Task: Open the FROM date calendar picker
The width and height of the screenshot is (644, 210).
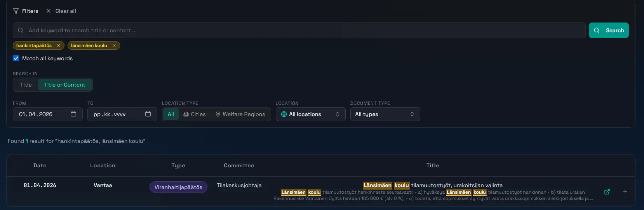Action: click(x=73, y=114)
